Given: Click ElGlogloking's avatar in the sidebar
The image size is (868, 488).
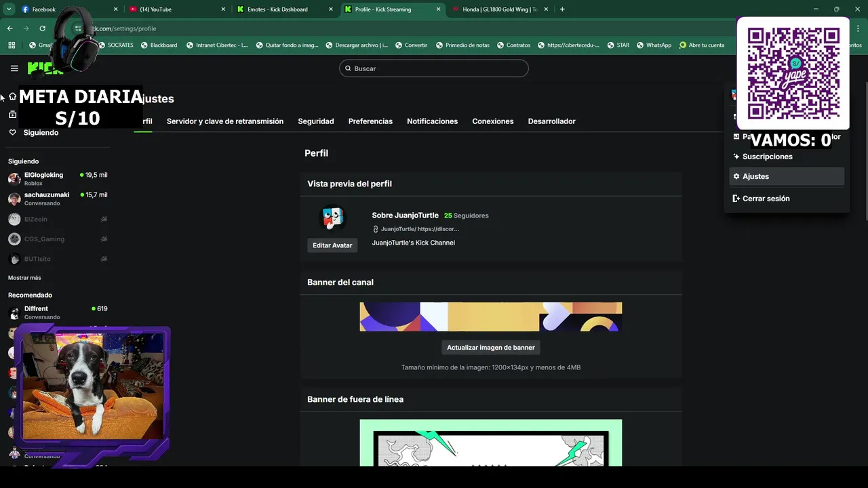Looking at the screenshot, I should (x=14, y=179).
